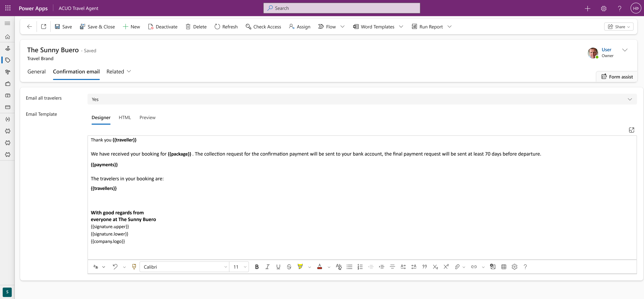Click the undo icon in editor toolbar

coord(115,267)
